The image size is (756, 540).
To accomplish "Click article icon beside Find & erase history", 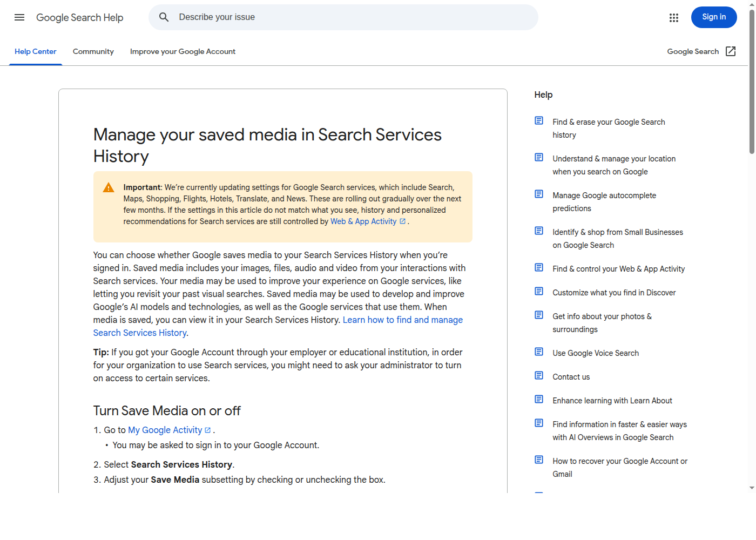I will pyautogui.click(x=539, y=120).
